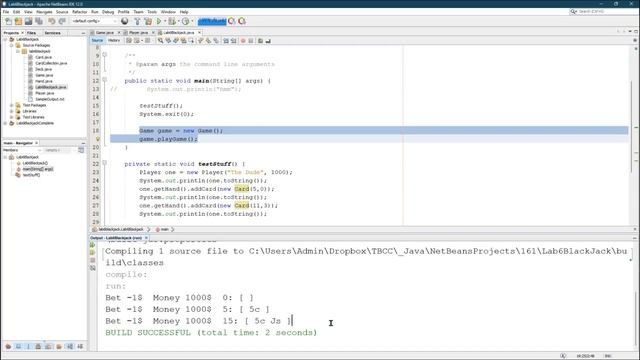Select CardCollection.java in project tree
Screen dimensions: 640x360
pos(51,63)
